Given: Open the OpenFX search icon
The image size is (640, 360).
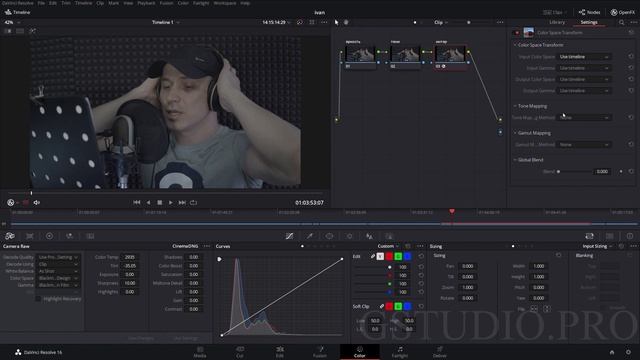Looking at the screenshot, I should click(622, 22).
